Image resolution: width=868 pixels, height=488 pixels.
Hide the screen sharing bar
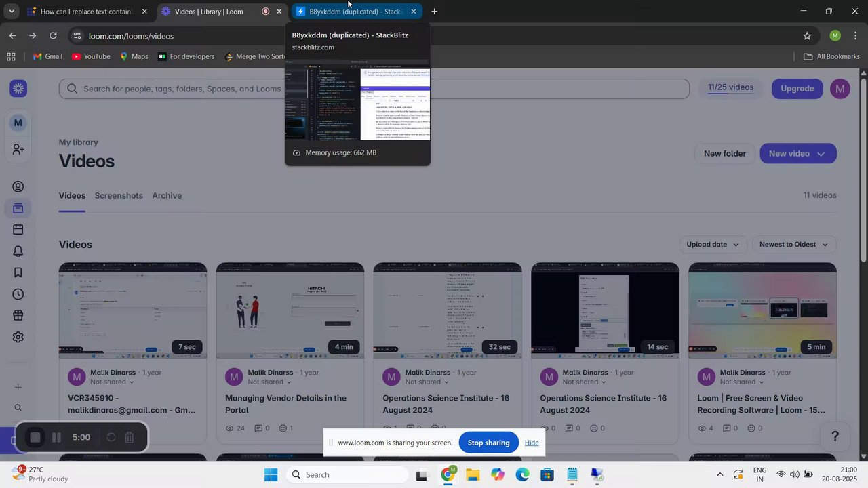coord(532,443)
